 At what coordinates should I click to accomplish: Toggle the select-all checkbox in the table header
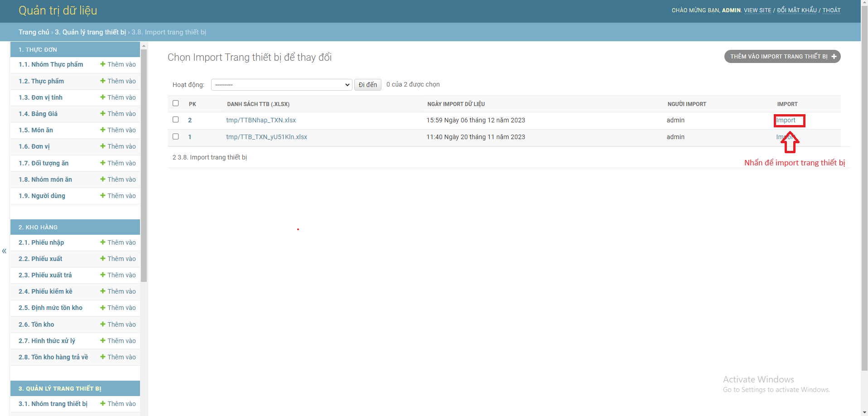(x=176, y=103)
